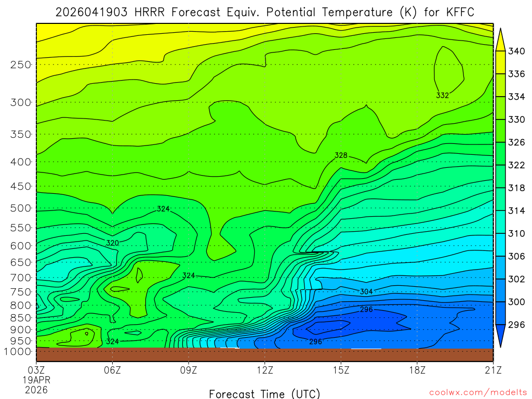Select the 310 colorbar value

(516, 233)
